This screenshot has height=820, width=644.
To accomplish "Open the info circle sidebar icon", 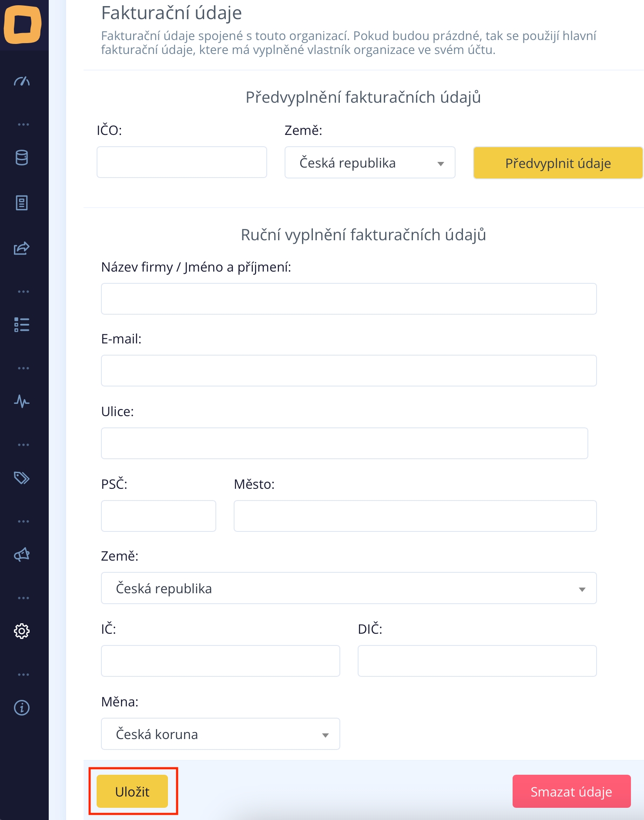I will pyautogui.click(x=22, y=708).
